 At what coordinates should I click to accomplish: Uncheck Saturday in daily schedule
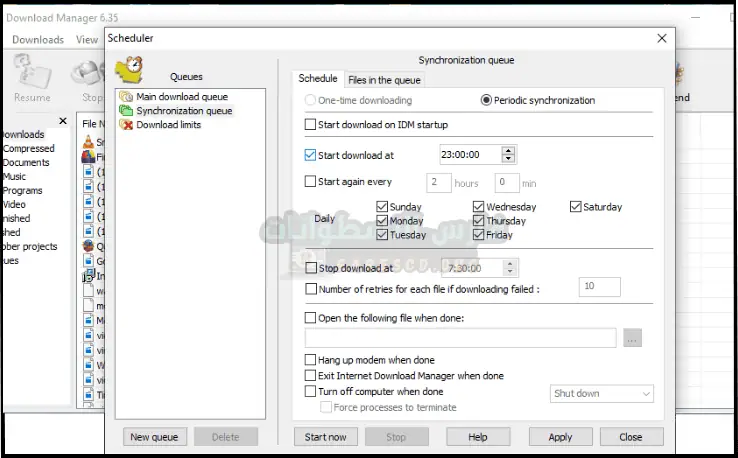577,207
